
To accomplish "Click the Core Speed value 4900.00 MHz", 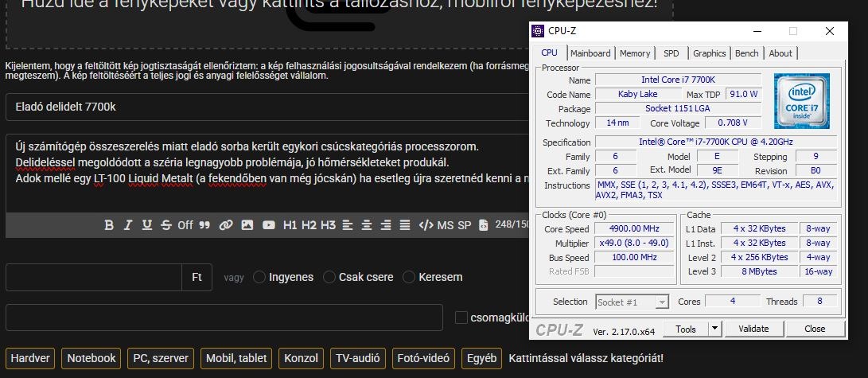I will click(x=634, y=228).
